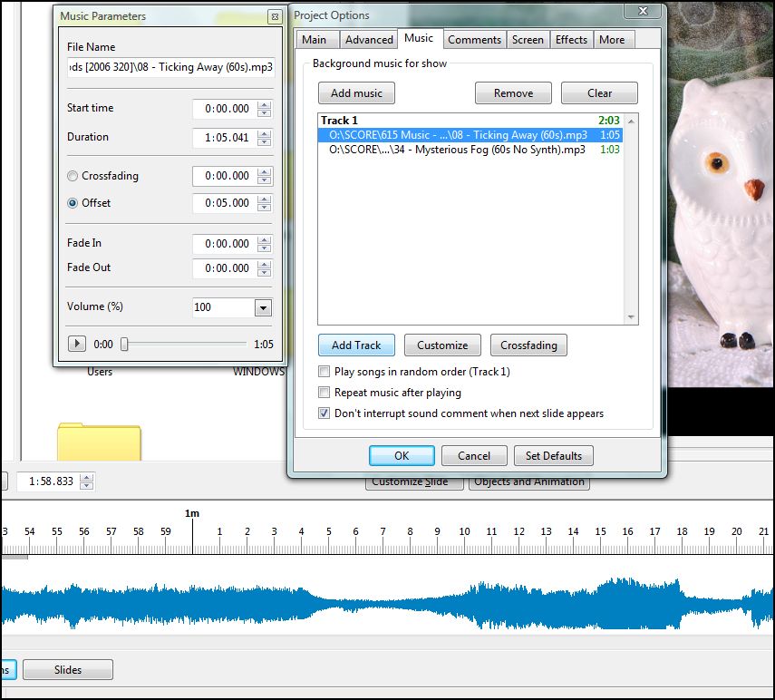Switch to the Advanced tab

[x=369, y=40]
